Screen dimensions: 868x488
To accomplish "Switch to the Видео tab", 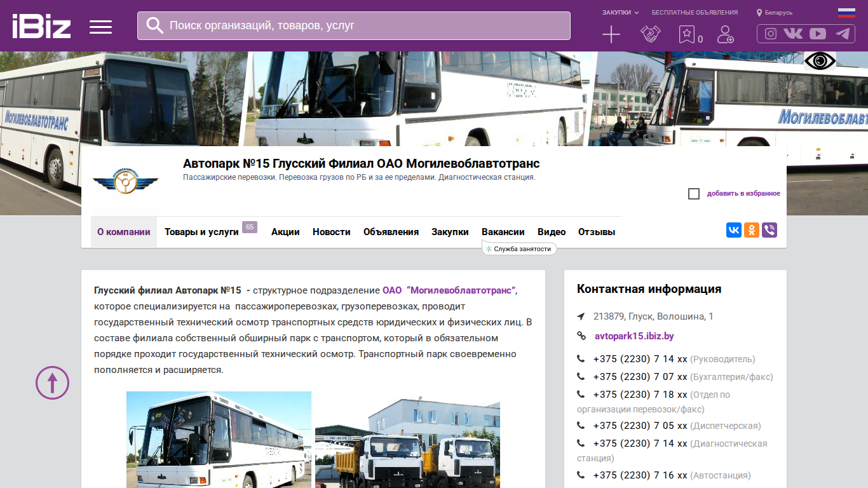I will 552,232.
